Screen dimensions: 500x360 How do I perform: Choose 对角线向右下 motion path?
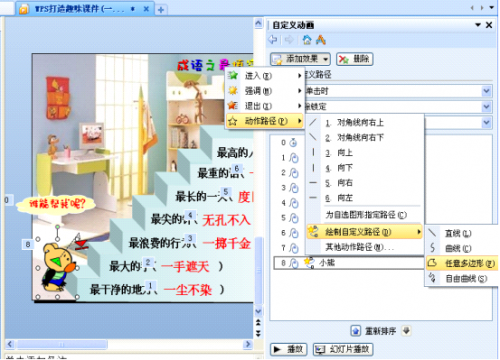coord(365,138)
